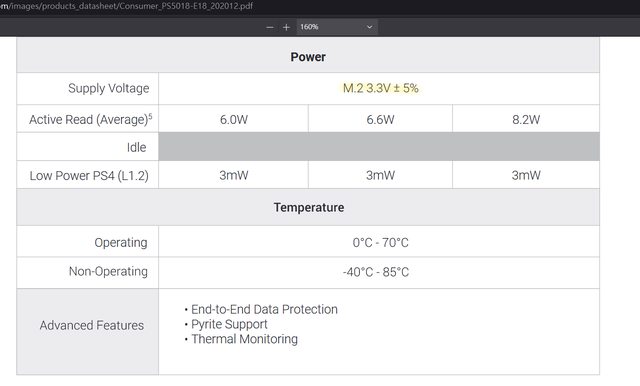
Task: Select the 8.2W Active Read value
Action: [x=526, y=120]
